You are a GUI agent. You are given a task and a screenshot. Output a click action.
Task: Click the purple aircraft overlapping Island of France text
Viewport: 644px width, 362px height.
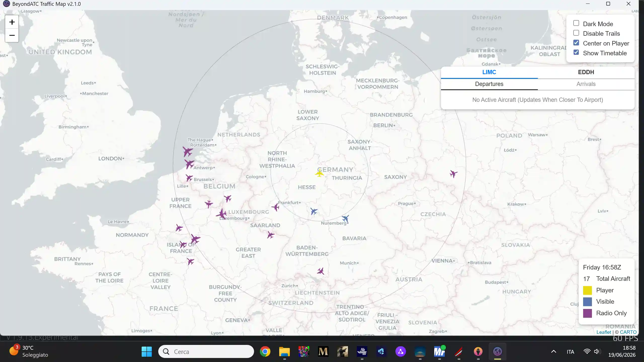(183, 244)
